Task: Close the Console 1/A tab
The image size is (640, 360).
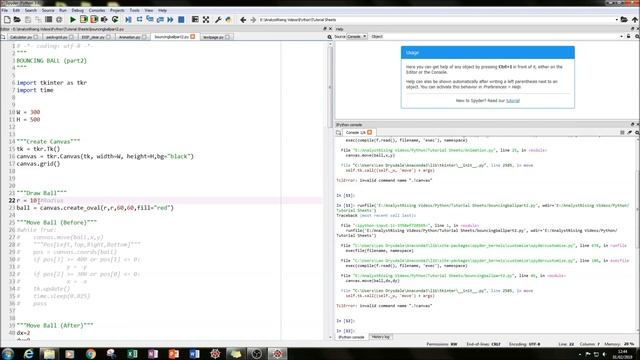Action: (369, 132)
